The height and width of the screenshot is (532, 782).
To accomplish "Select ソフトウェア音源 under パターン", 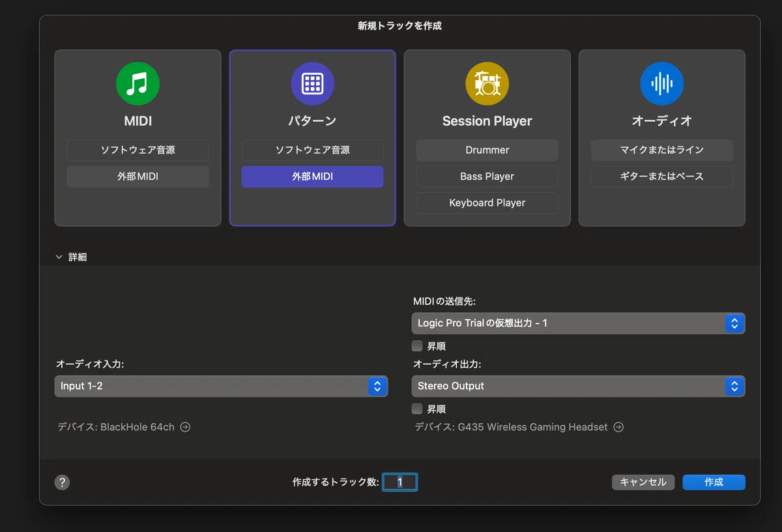I will pos(312,150).
